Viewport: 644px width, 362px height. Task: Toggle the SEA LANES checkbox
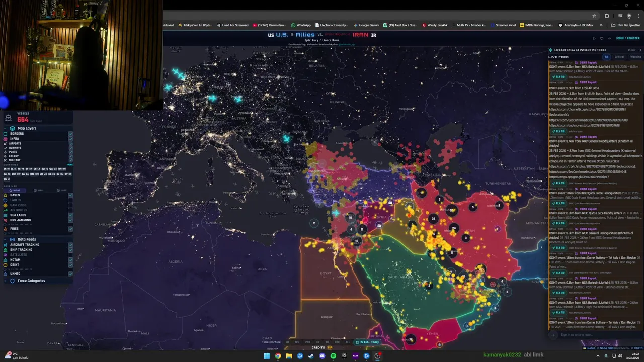pyautogui.click(x=70, y=215)
